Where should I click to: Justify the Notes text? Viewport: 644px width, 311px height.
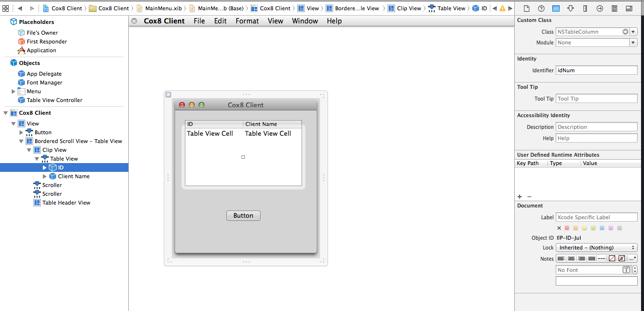(x=592, y=258)
